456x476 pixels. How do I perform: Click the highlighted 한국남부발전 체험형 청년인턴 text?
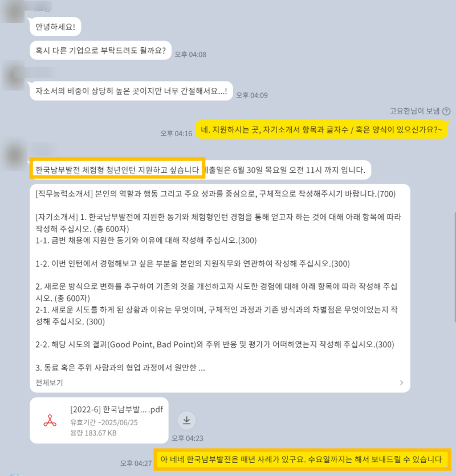coord(117,169)
